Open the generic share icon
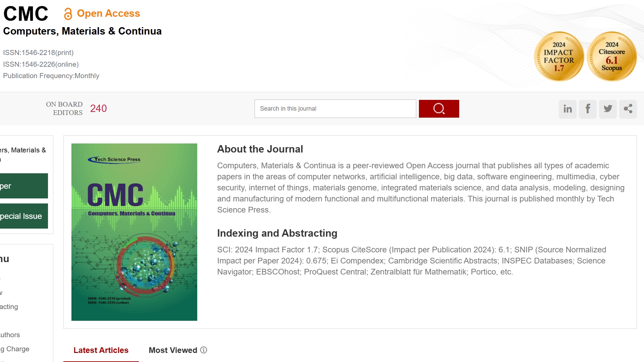This screenshot has width=644, height=362. (x=628, y=109)
